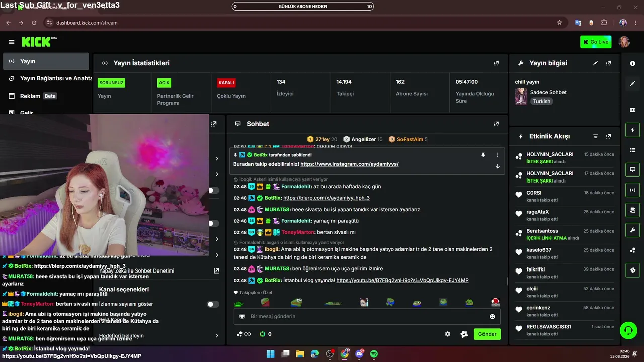Open the browser extensions puzzle icon
Viewport: 644px width, 362px height.
click(604, 23)
